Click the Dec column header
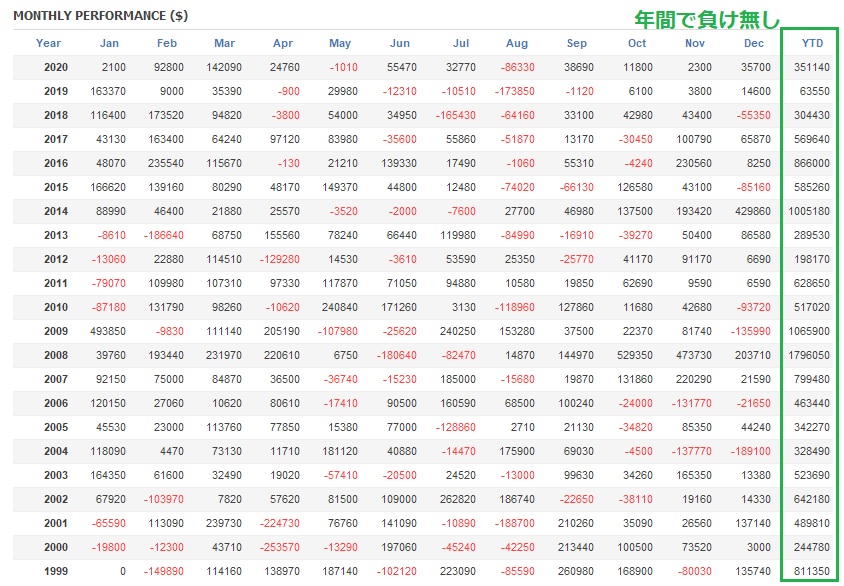 (754, 43)
